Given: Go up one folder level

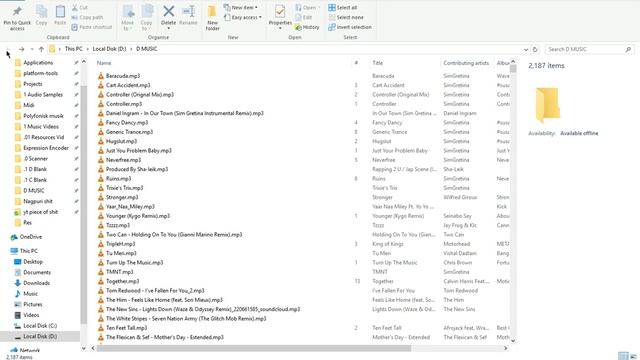Looking at the screenshot, I should point(41,49).
